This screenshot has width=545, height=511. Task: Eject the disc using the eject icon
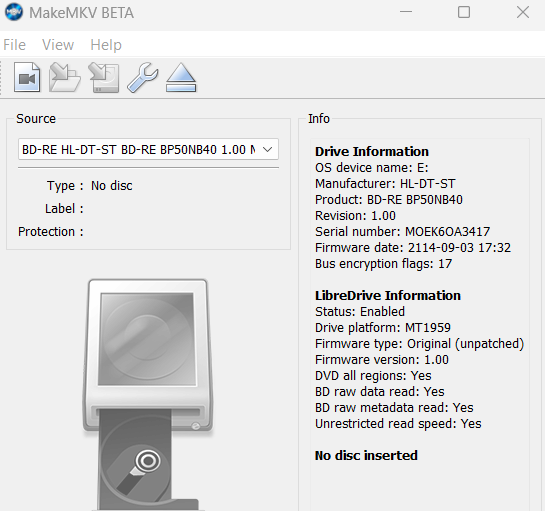[181, 77]
